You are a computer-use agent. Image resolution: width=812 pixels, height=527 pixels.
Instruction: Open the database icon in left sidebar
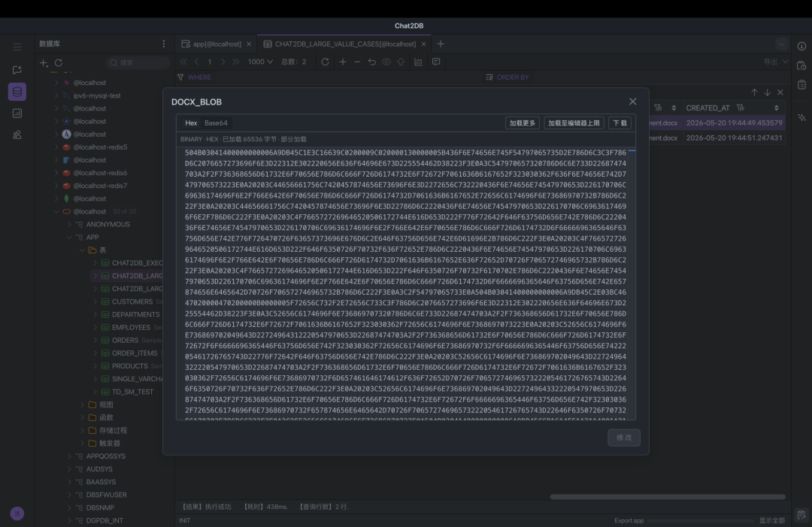tap(17, 92)
